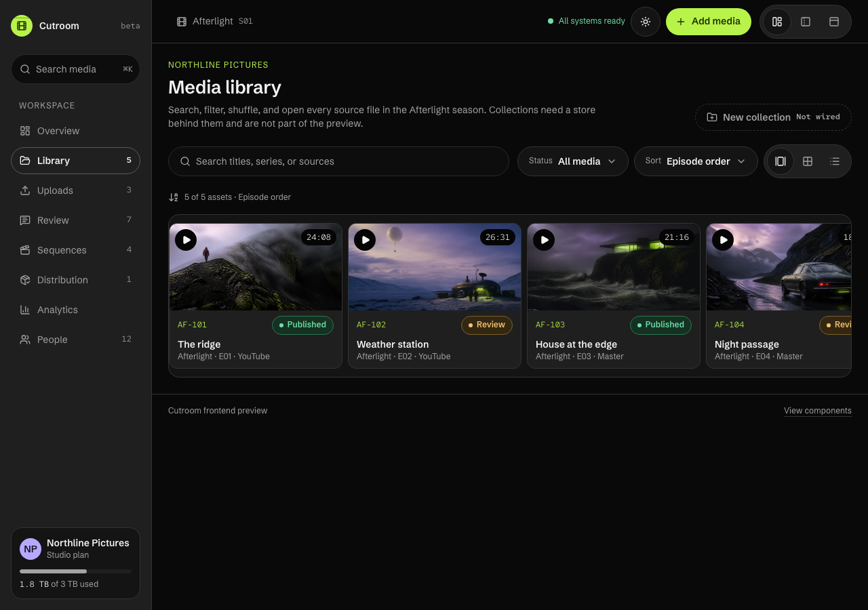Open the Sort Episode order dropdown
868x610 pixels.
click(696, 161)
